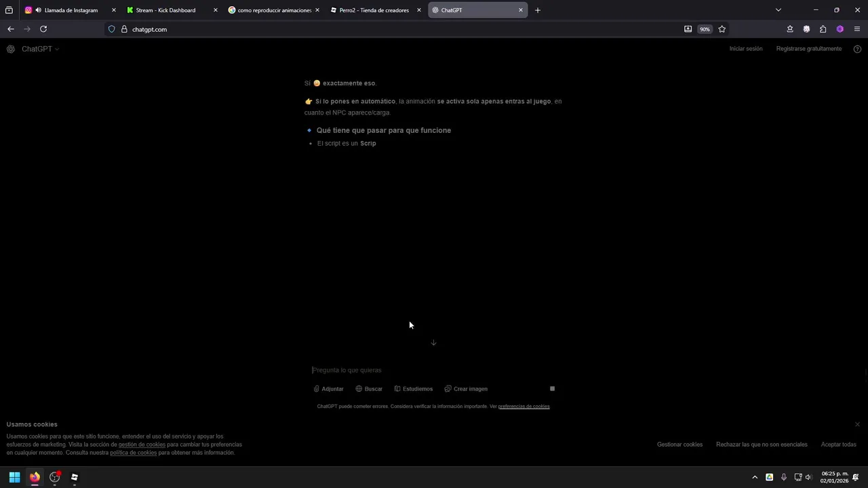Image resolution: width=868 pixels, height=488 pixels.
Task: Open the notifications bell icon
Action: click(x=856, y=477)
